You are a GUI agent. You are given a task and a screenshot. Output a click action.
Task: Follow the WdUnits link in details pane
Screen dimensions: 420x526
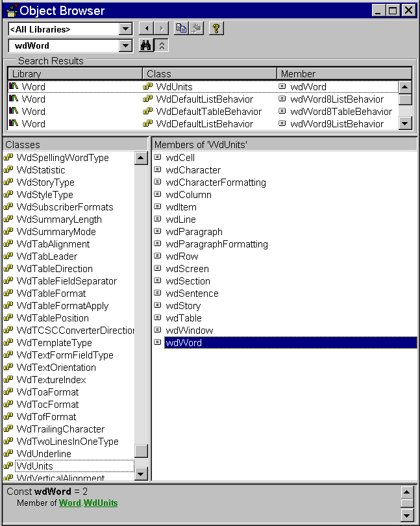pyautogui.click(x=101, y=503)
